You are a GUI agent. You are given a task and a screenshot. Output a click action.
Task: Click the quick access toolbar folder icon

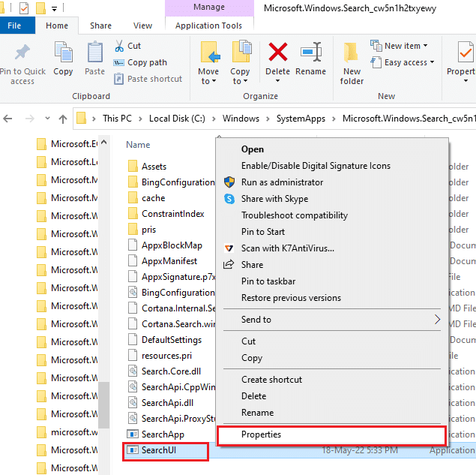[x=40, y=8]
